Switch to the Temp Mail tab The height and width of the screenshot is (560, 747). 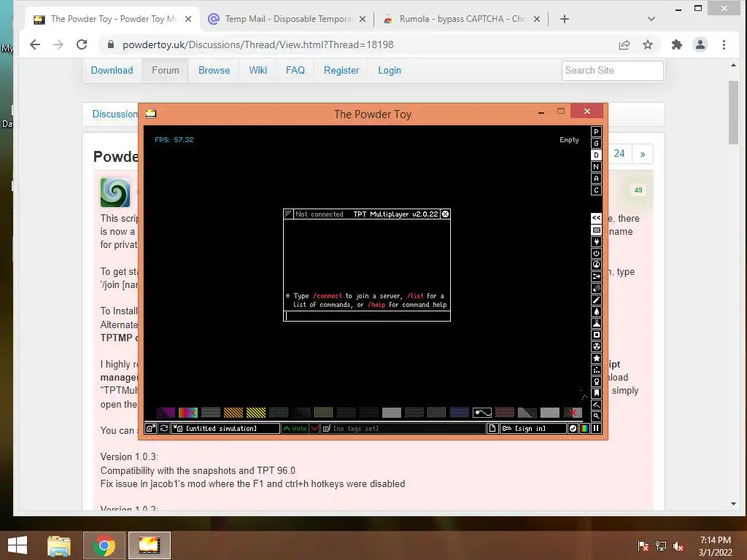coord(287,19)
